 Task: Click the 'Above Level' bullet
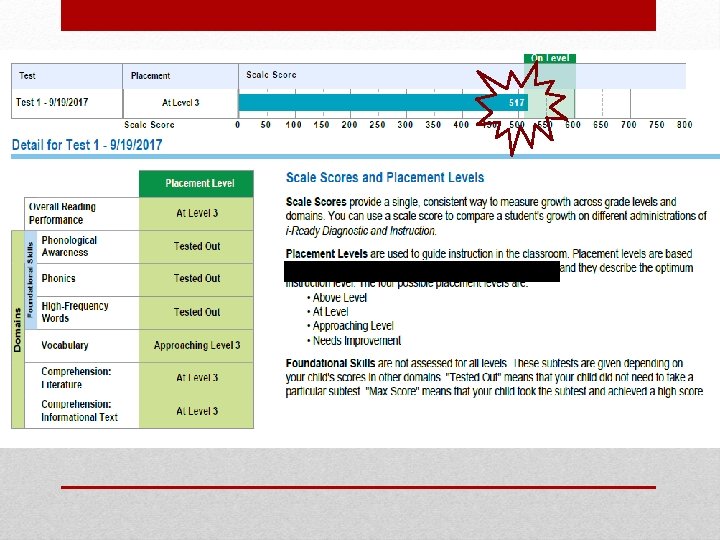coord(339,298)
